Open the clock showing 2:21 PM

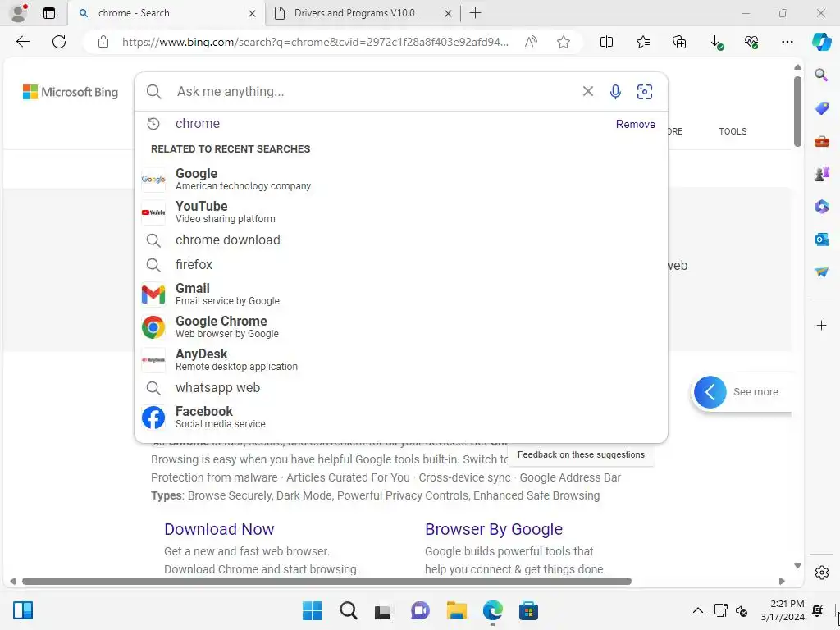(783, 610)
